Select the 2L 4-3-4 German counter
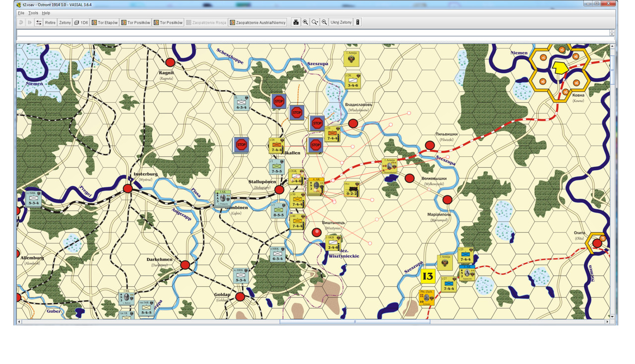 242,103
